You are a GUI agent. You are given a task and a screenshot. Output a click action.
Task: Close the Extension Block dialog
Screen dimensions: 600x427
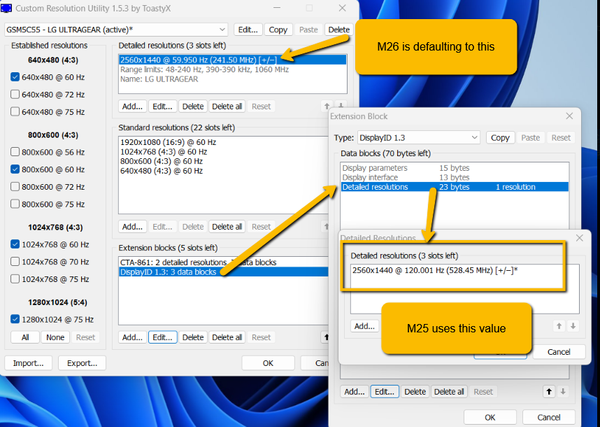pos(569,116)
